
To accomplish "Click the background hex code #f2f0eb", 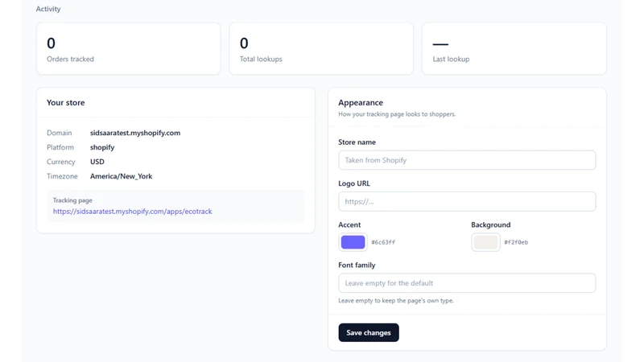I will [516, 242].
